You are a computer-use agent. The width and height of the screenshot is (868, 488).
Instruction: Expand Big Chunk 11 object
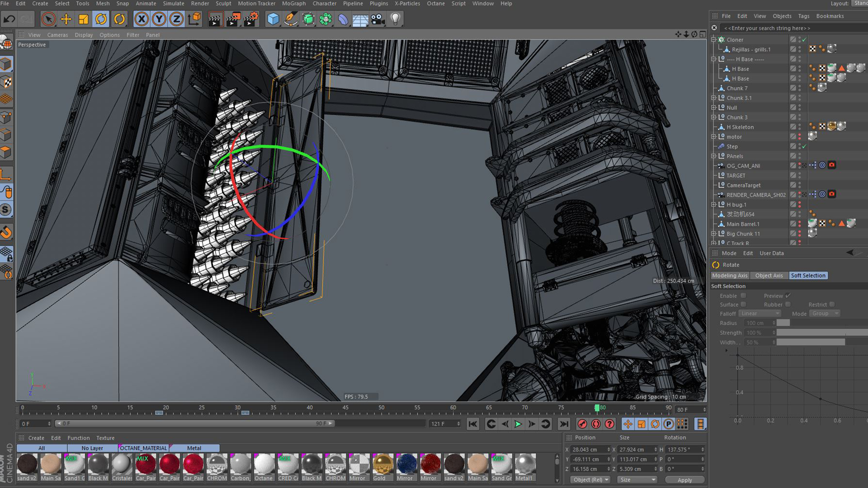pyautogui.click(x=713, y=234)
